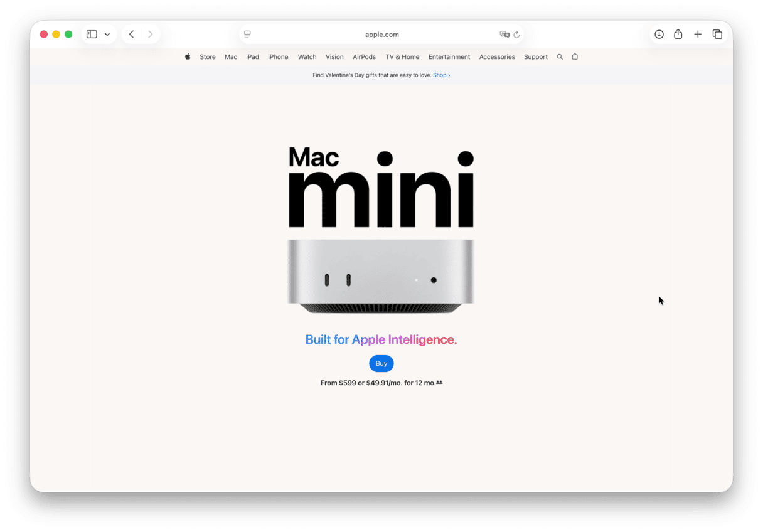Screen dimensions: 763x532
Task: Select Mac in the navigation menu
Action: pyautogui.click(x=230, y=56)
